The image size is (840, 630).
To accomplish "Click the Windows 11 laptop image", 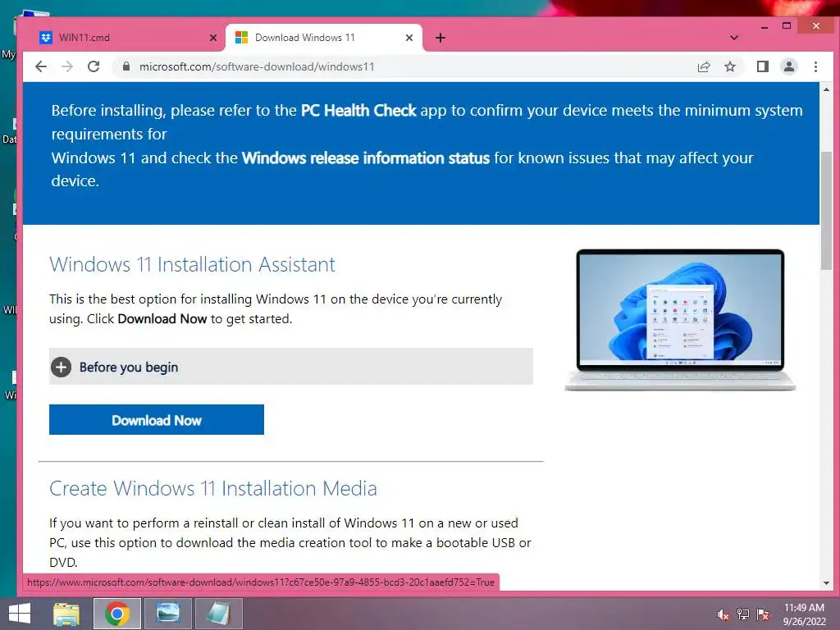I will click(680, 320).
